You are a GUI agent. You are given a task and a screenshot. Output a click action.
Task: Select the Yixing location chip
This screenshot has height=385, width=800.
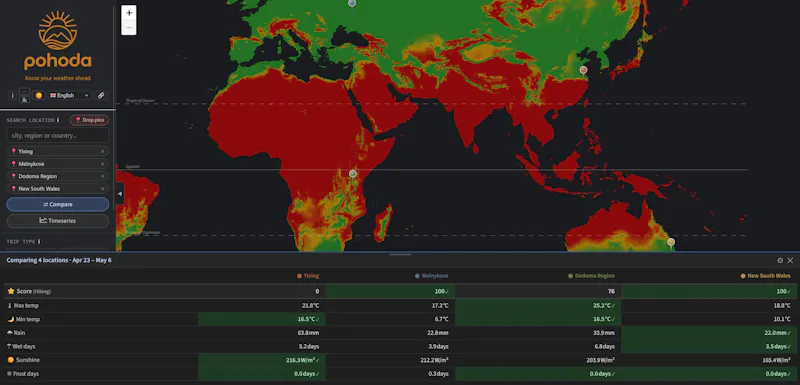click(58, 151)
